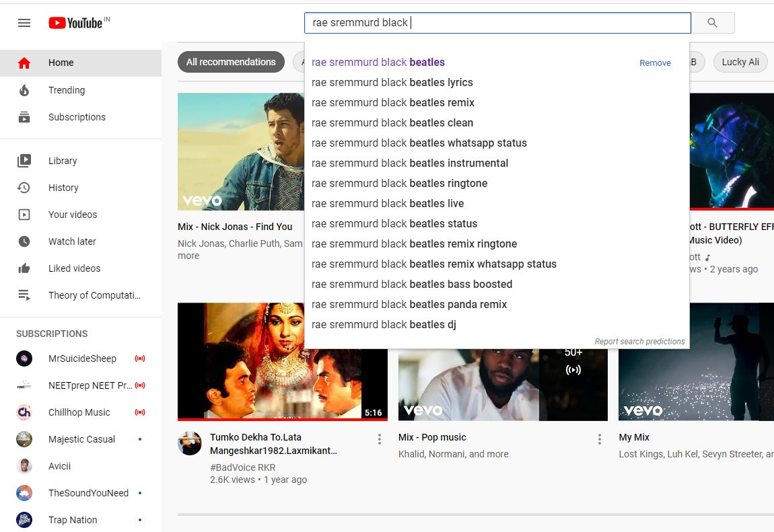Click the search input field

point(497,23)
